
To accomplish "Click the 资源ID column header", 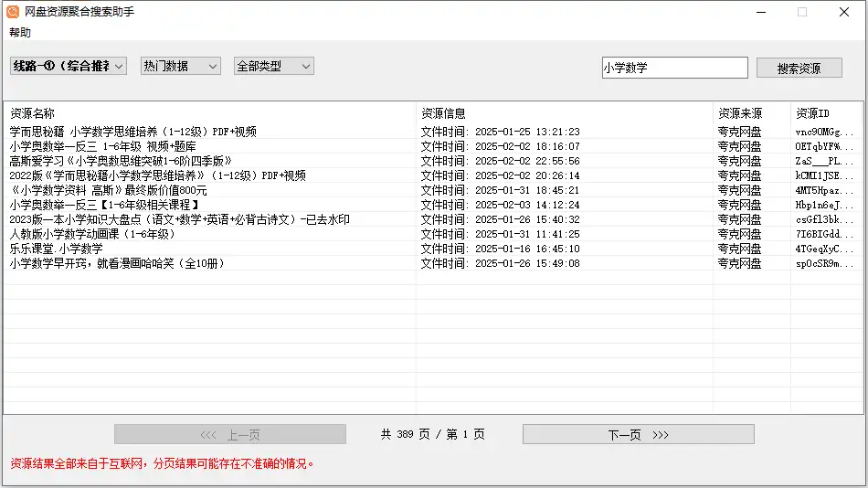I will point(826,113).
